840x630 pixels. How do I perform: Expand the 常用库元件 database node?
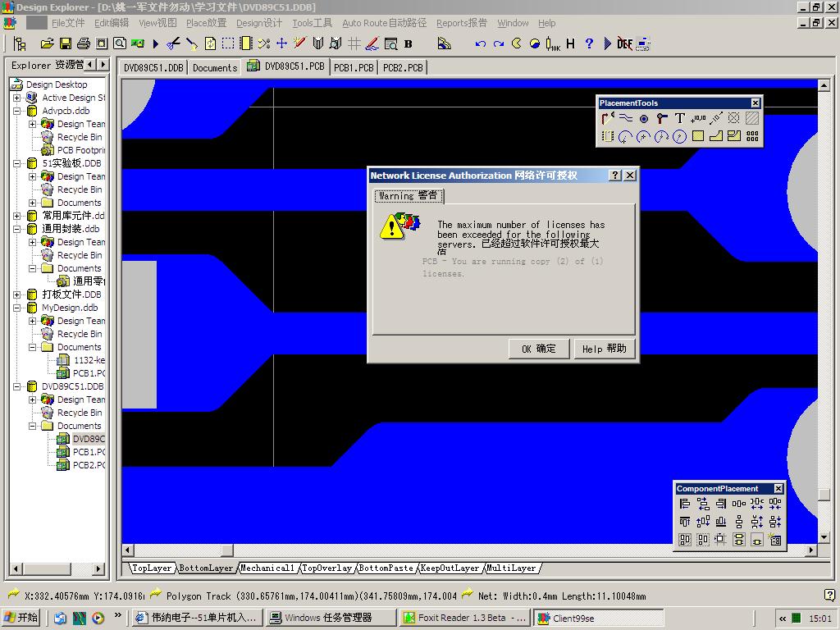tap(17, 216)
